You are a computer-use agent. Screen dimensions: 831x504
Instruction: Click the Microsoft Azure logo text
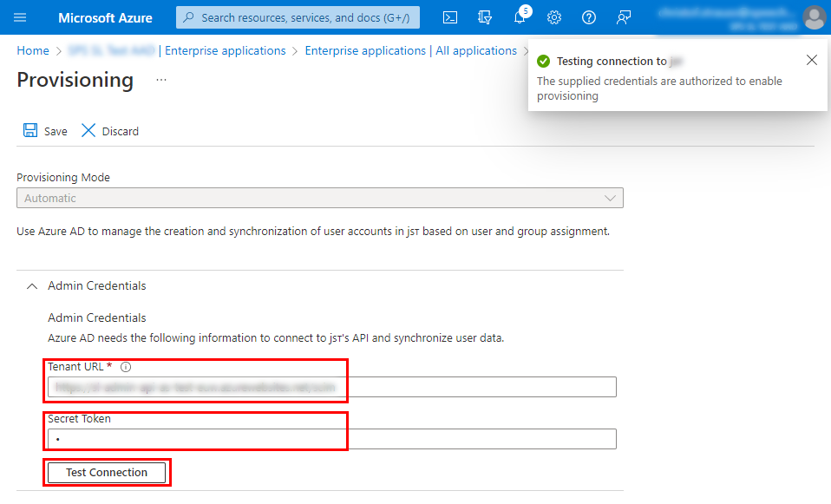click(105, 18)
